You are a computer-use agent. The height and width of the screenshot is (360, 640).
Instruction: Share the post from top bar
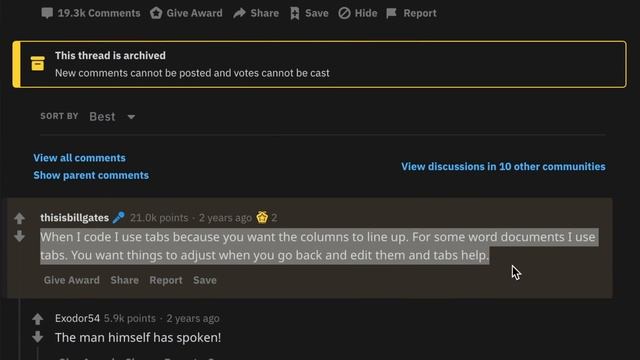(256, 13)
